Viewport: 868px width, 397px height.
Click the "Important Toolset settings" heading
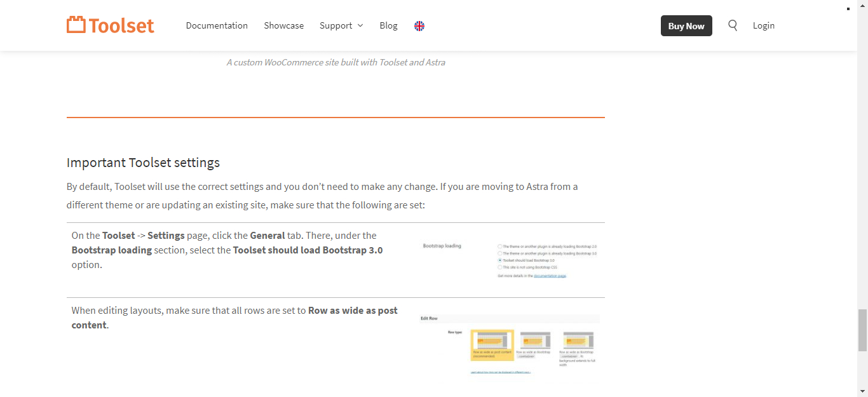point(143,163)
